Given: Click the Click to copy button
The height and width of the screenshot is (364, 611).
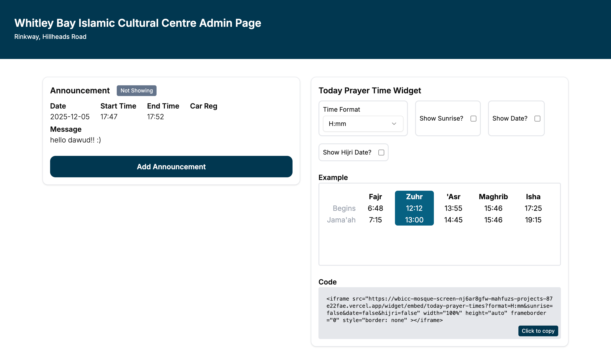Looking at the screenshot, I should click(x=538, y=331).
